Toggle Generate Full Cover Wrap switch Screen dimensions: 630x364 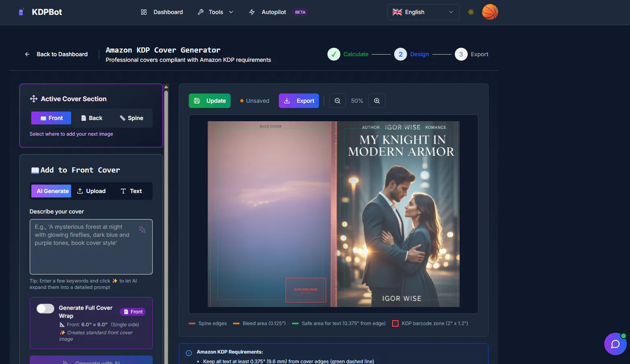(45, 309)
